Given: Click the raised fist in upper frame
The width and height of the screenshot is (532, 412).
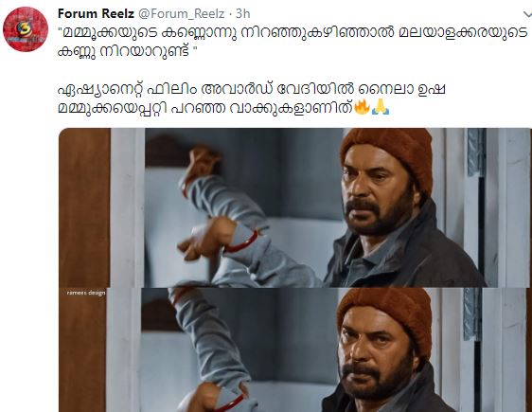Looking at the screenshot, I should tap(202, 163).
